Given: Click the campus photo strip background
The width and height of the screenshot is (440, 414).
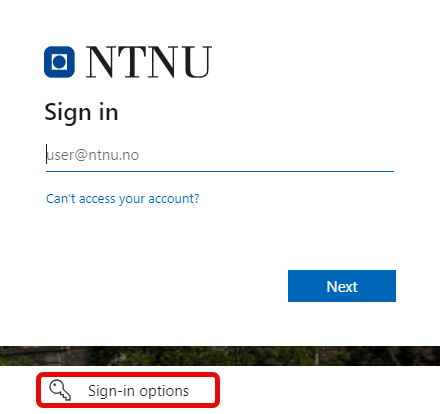Looking at the screenshot, I should coord(220,356).
